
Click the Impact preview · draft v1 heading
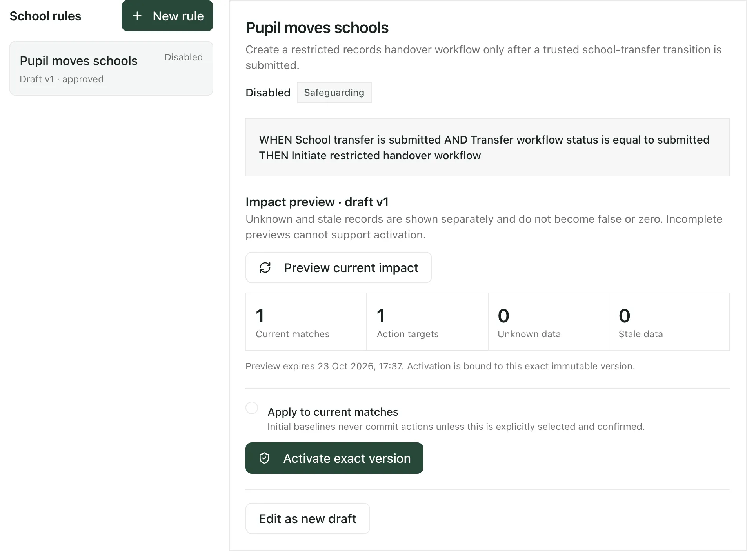(317, 202)
